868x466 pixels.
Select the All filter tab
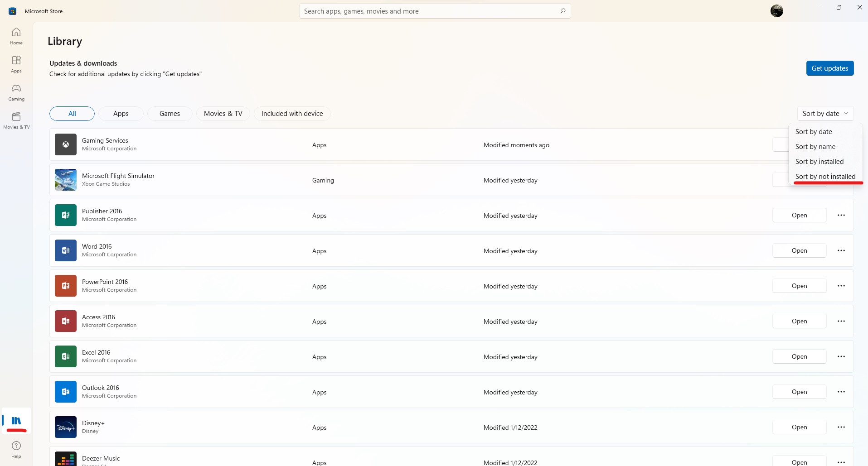pos(72,114)
